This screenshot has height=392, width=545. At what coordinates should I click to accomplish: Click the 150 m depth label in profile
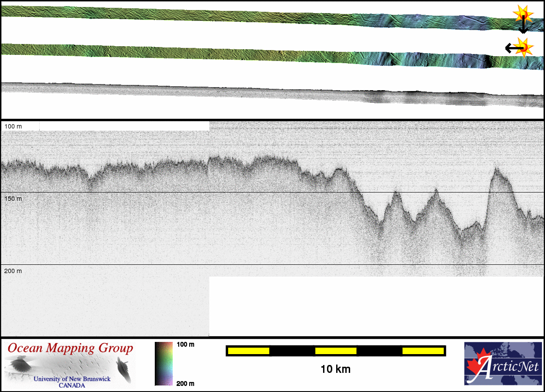pyautogui.click(x=13, y=199)
